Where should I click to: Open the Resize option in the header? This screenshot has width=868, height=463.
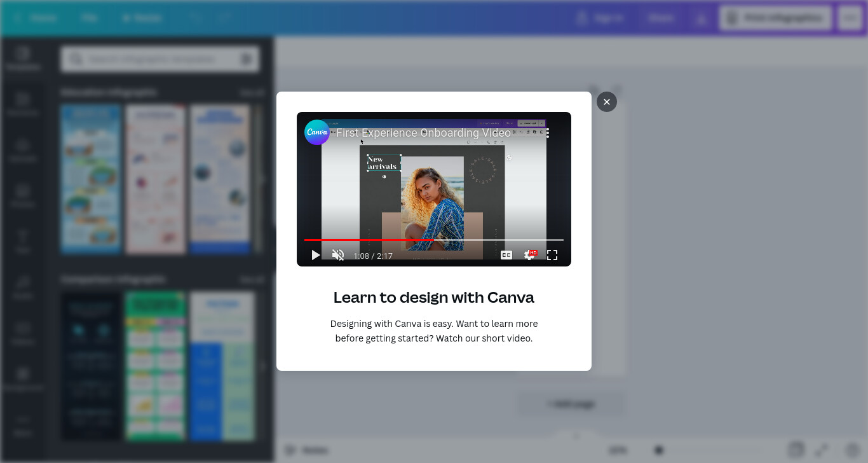point(143,18)
